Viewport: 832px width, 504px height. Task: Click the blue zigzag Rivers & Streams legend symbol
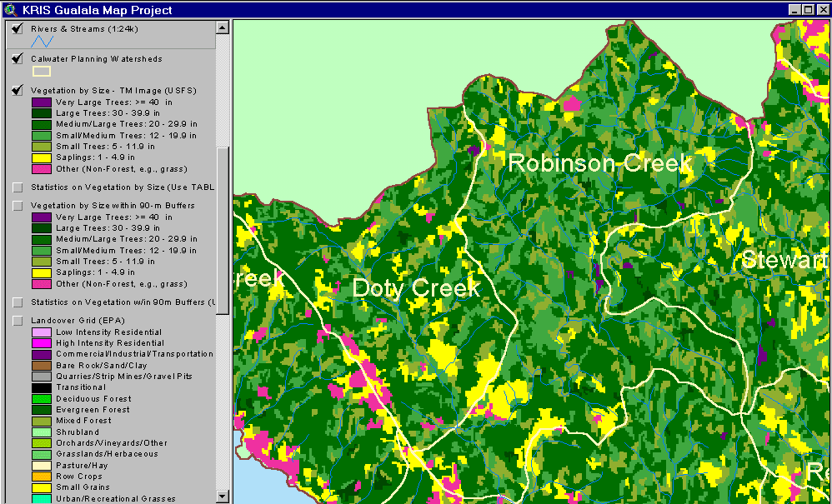pos(42,41)
